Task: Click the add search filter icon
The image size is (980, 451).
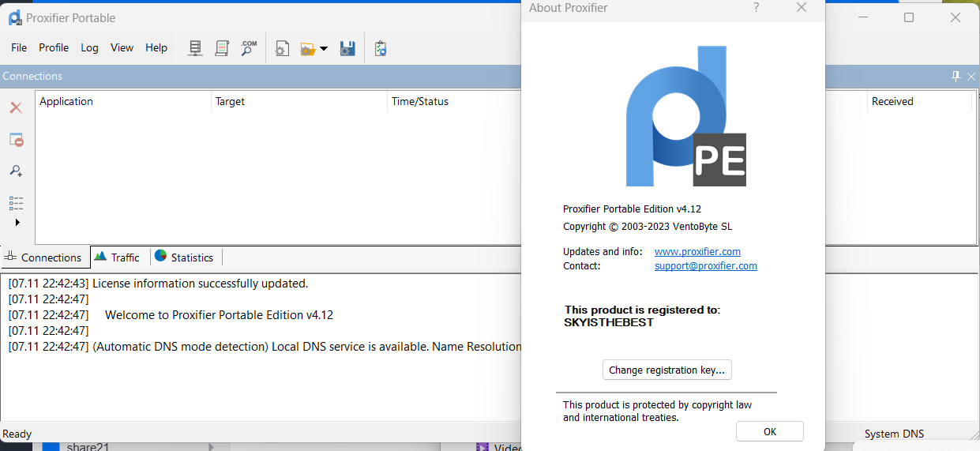Action: pos(16,171)
